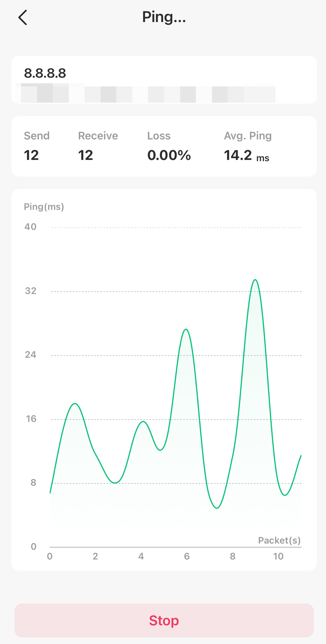Select the Receive packet count
This screenshot has height=644, width=326.
point(85,155)
